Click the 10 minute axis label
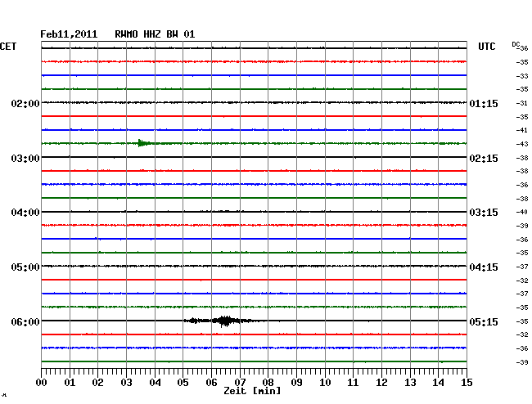Viewport: 532px width, 404px height. click(325, 383)
